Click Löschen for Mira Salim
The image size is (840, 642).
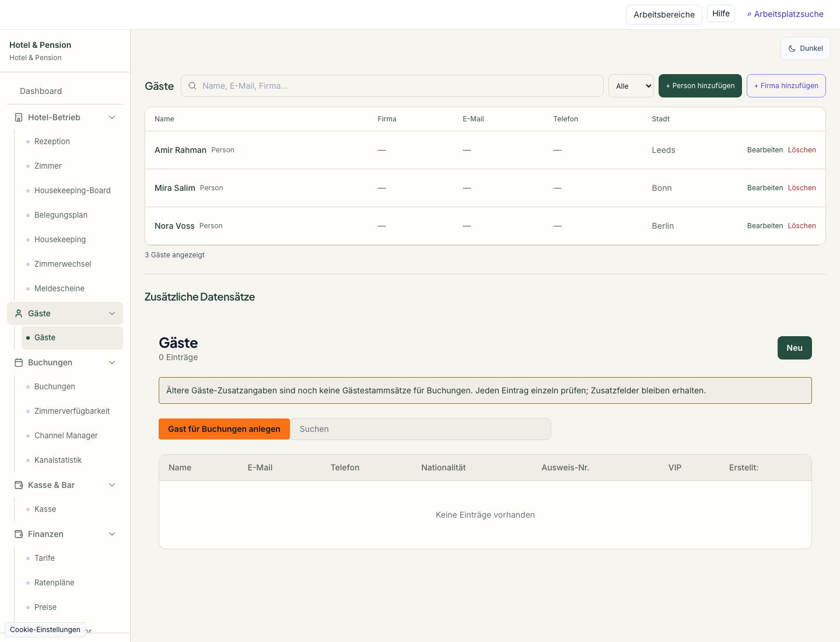coord(802,188)
